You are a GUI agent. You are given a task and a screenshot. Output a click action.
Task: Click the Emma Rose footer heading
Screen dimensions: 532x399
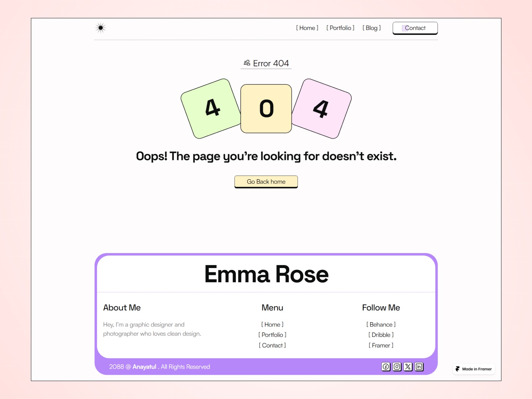point(267,274)
